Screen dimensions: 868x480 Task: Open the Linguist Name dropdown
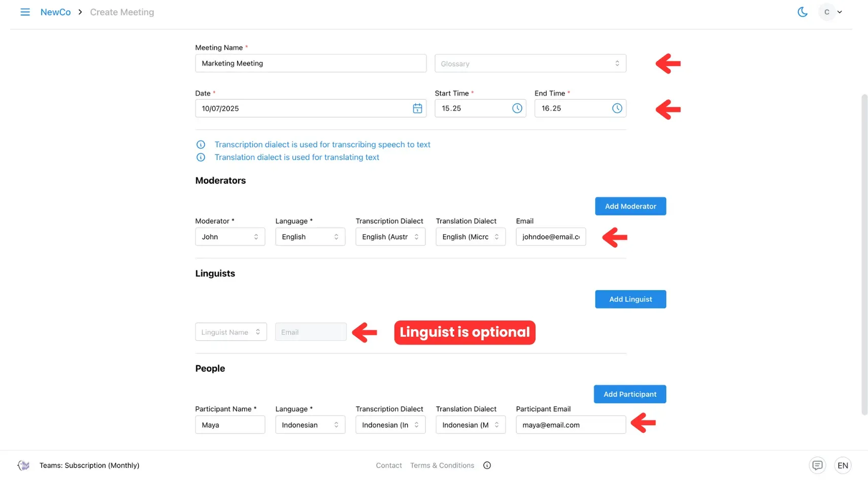[x=230, y=332]
